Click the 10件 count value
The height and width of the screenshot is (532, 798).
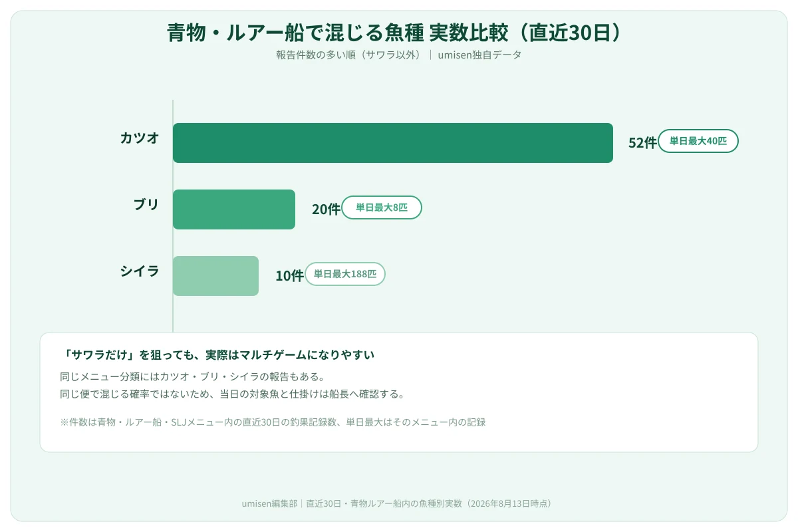point(289,276)
